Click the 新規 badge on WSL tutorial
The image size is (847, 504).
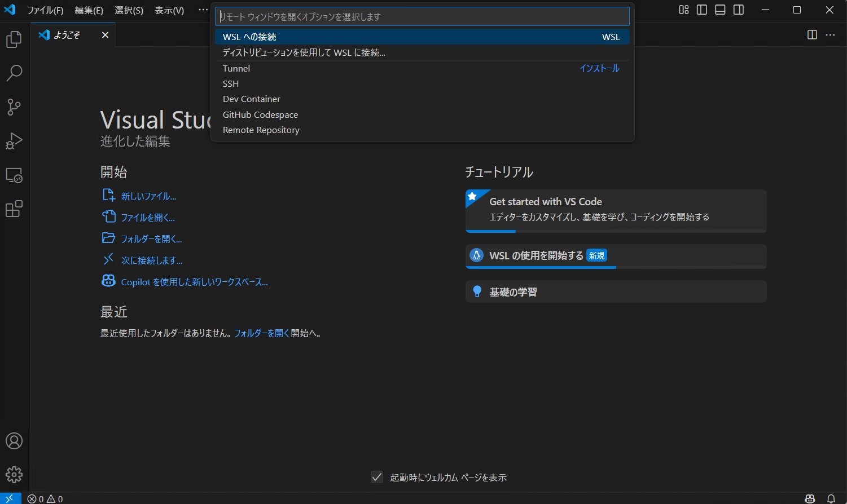[x=596, y=255]
